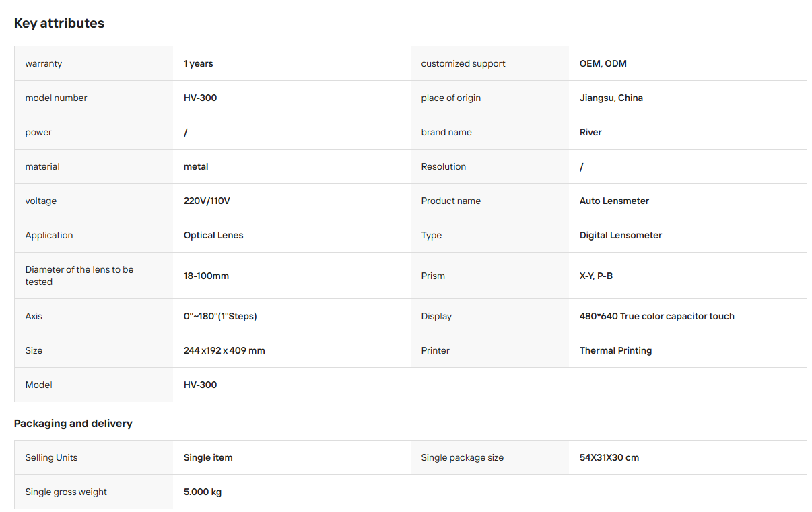Select the warranty value 1 years

click(x=199, y=63)
